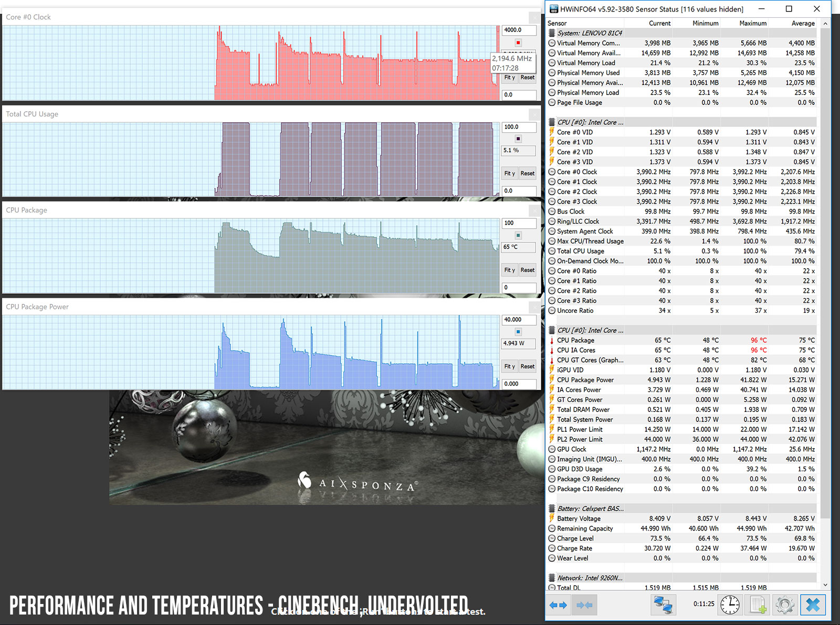Click the clock icon on Core #0 Clock row
The width and height of the screenshot is (840, 625).
click(x=552, y=172)
